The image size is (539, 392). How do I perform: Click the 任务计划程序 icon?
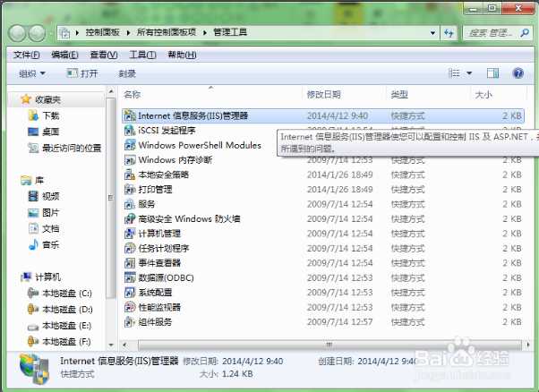click(x=130, y=248)
